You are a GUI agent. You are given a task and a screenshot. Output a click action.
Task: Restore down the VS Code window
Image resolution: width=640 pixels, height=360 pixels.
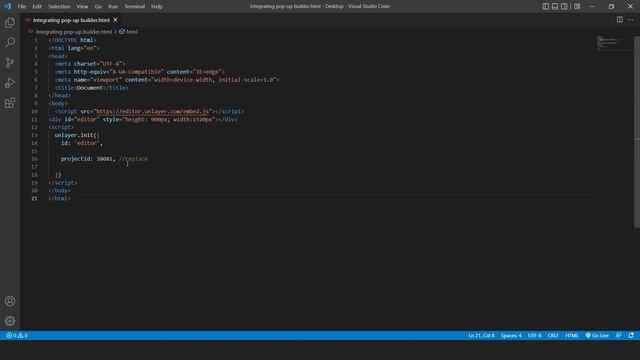(x=611, y=6)
